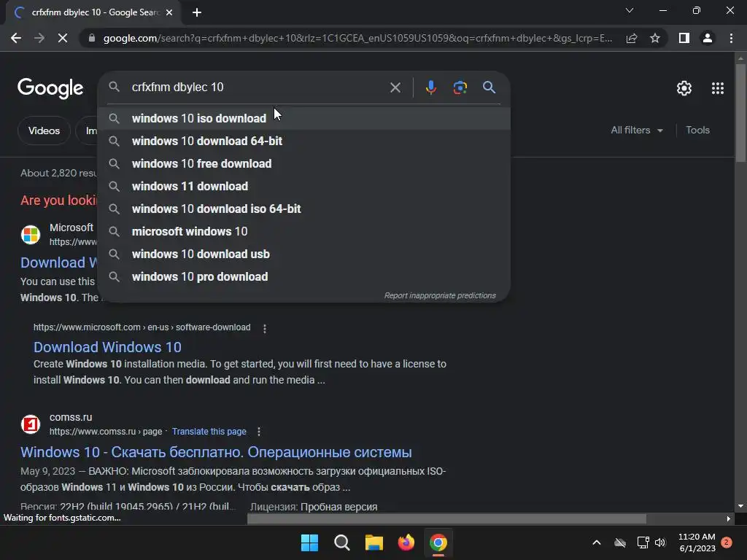Switch to Chrome in the taskbar
Image resolution: width=747 pixels, height=560 pixels.
[438, 542]
